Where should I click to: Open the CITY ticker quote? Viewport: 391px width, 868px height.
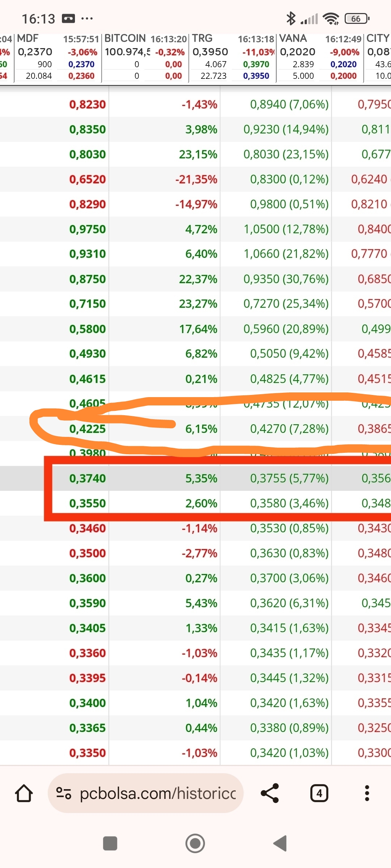coord(378,38)
